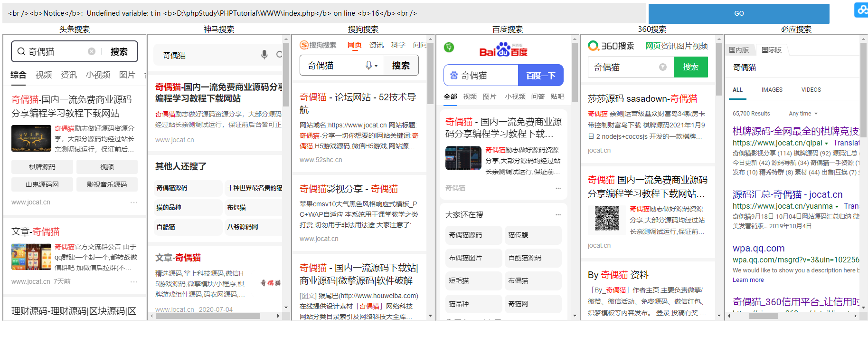Expand the dropdown arrow beside the 搜狗 microphone
Image resolution: width=868 pixels, height=357 pixels.
376,66
